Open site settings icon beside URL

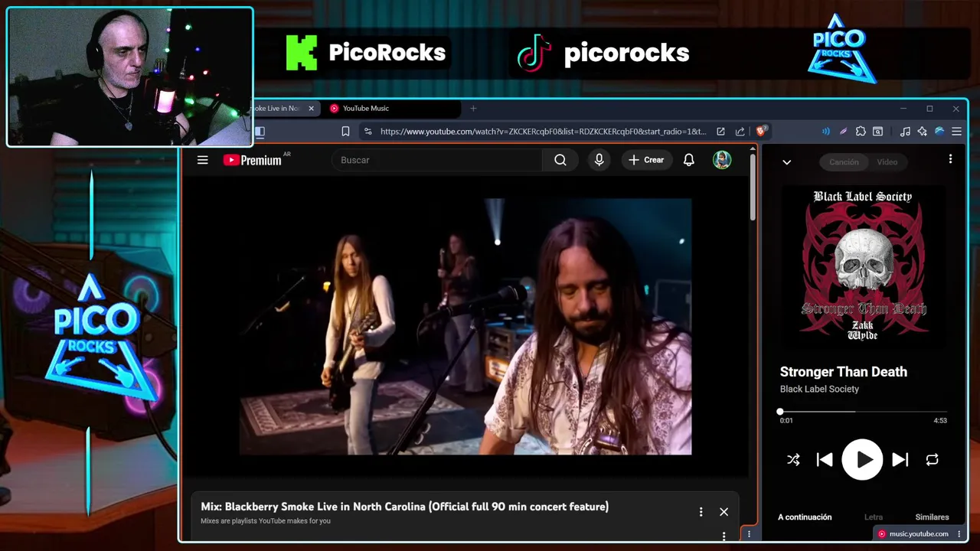pos(368,132)
